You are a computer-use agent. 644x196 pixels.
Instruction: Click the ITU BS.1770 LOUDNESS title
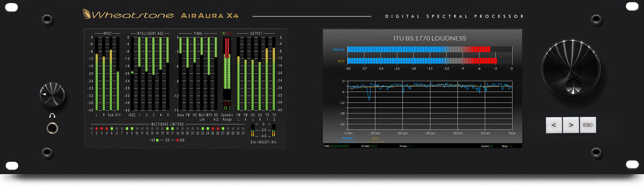[430, 38]
